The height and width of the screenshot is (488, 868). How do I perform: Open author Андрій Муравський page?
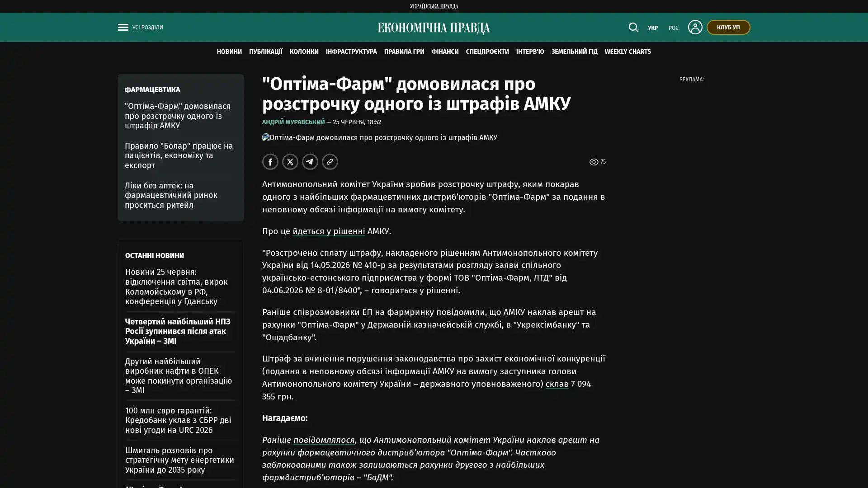pos(293,122)
